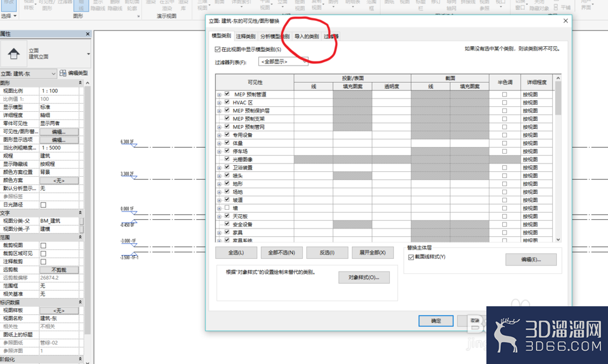This screenshot has width=608, height=364.
Task: Expand the 停车场 category
Action: [x=219, y=151]
